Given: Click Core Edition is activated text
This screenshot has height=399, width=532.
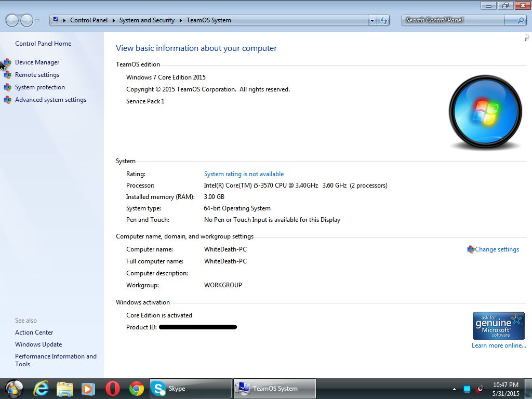Looking at the screenshot, I should (159, 315).
